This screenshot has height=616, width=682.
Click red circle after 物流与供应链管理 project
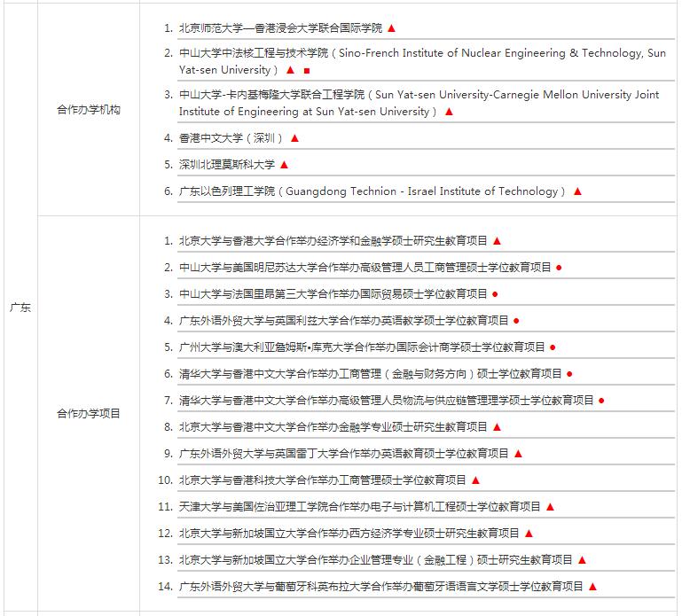601,401
